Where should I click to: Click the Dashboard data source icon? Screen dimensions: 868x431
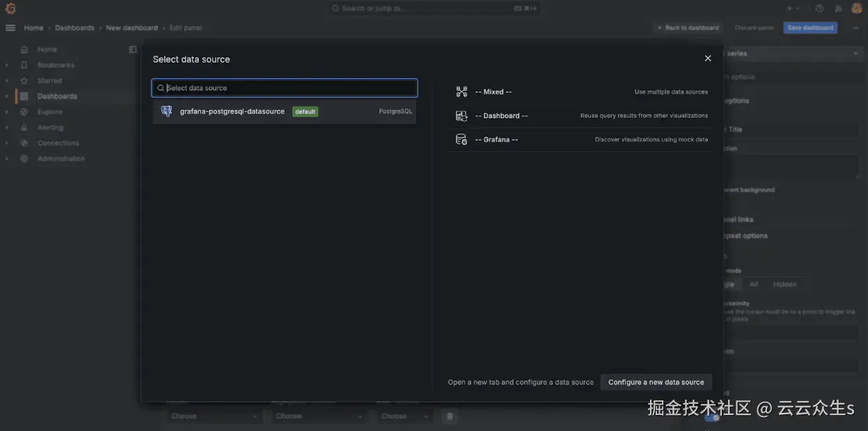tap(461, 116)
